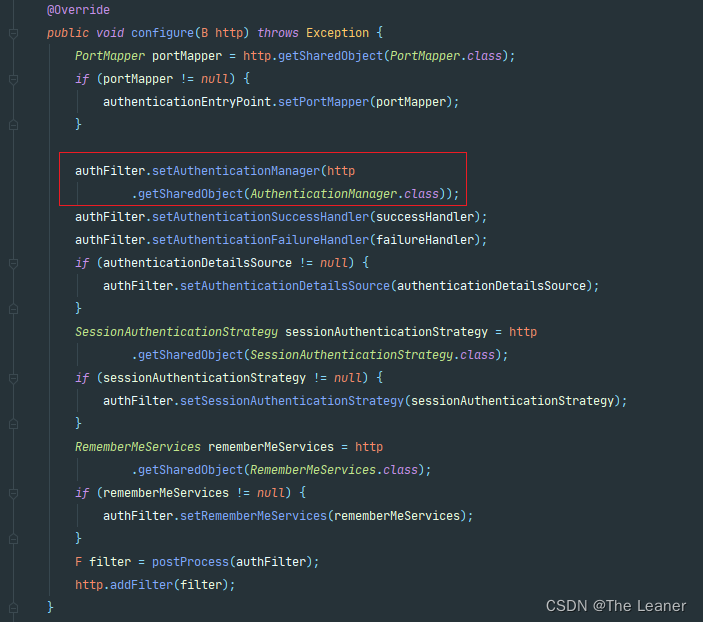Viewport: 703px width, 622px height.
Task: Click fold-end marker of portMapper if block
Action: click(x=13, y=125)
